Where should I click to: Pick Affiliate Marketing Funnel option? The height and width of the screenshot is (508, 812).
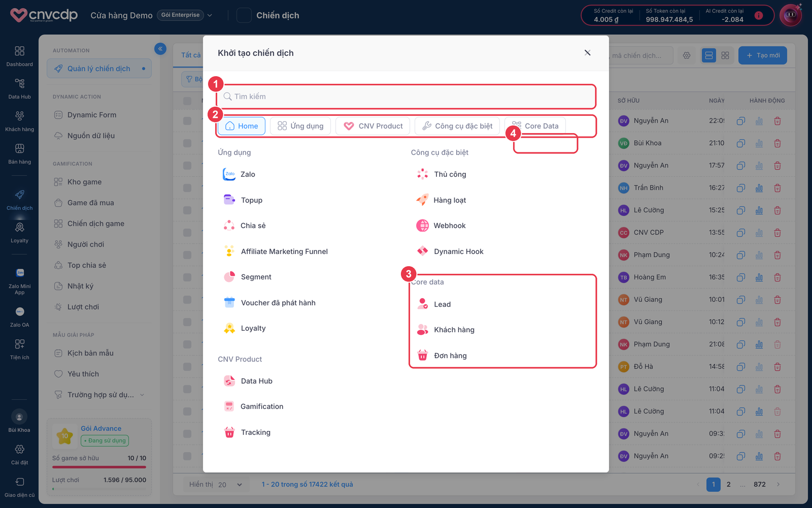(276, 251)
